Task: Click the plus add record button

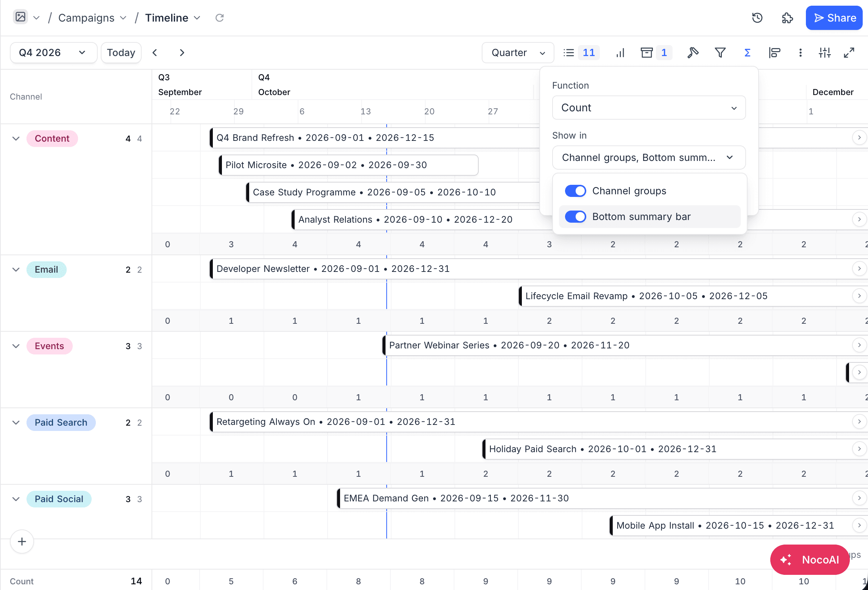Action: click(x=22, y=542)
